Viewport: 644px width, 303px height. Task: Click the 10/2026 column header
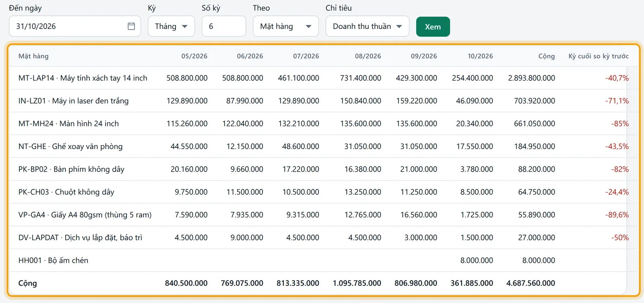coord(480,56)
